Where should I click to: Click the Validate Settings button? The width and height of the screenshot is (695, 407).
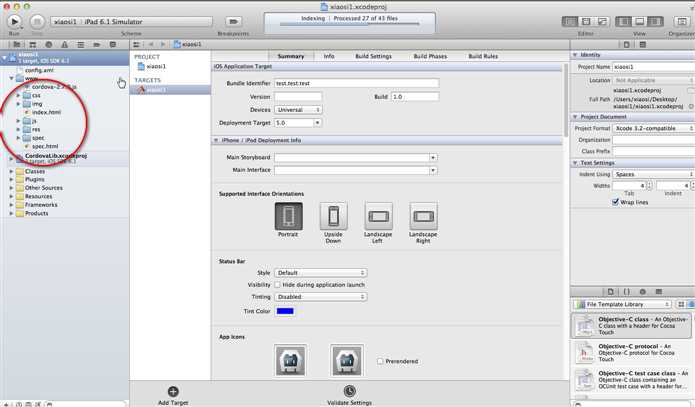tap(349, 395)
